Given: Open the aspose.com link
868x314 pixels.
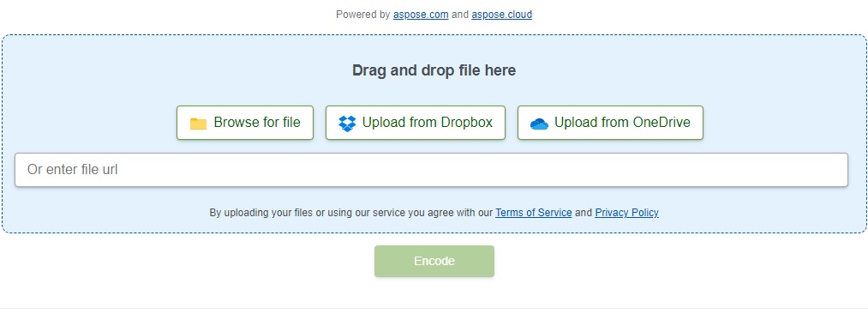Looking at the screenshot, I should point(421,15).
